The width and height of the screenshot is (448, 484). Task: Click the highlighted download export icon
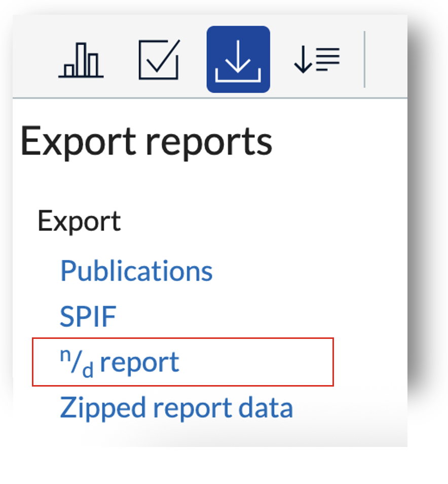[238, 59]
